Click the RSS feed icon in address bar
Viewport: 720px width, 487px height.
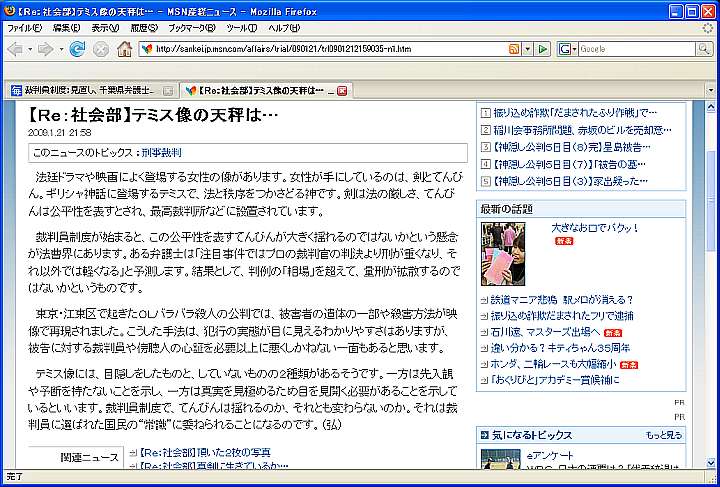click(515, 49)
